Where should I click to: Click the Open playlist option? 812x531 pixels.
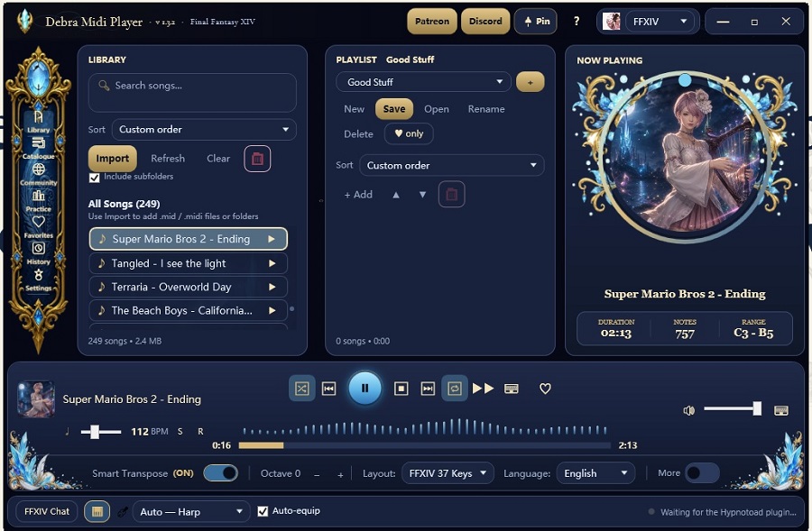[x=437, y=109]
